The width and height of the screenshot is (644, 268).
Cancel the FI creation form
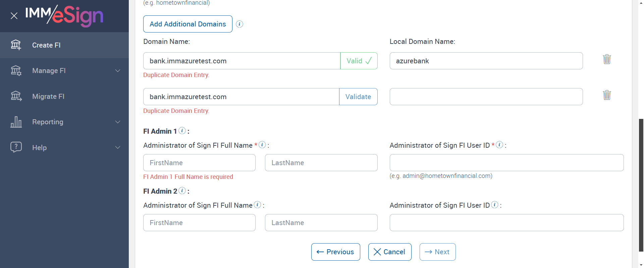[x=390, y=252]
